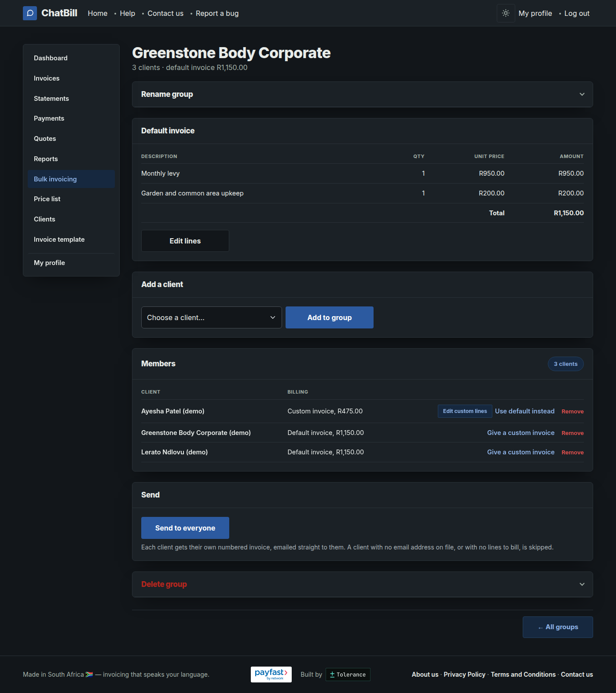The image size is (616, 693).
Task: Go back via All groups button
Action: tap(558, 627)
